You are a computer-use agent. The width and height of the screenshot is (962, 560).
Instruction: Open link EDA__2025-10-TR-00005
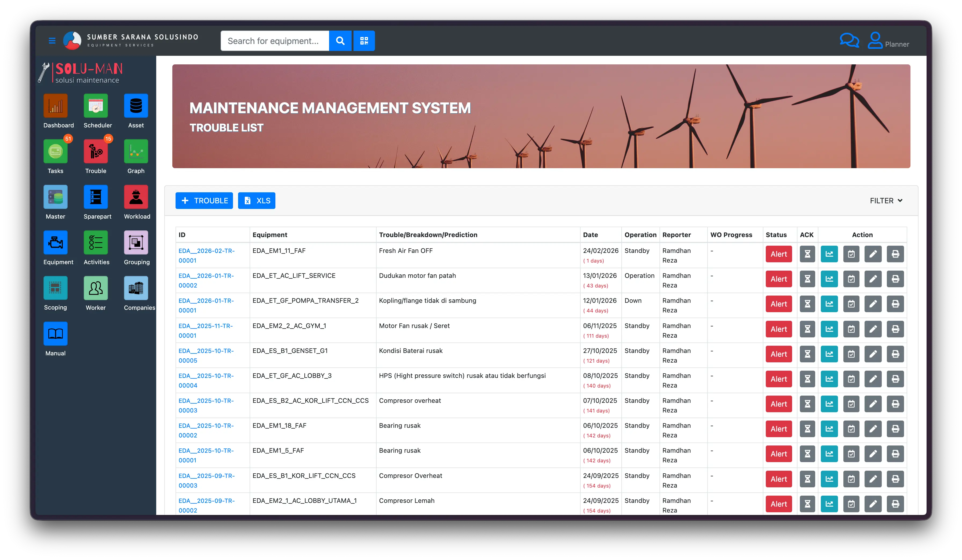(206, 356)
